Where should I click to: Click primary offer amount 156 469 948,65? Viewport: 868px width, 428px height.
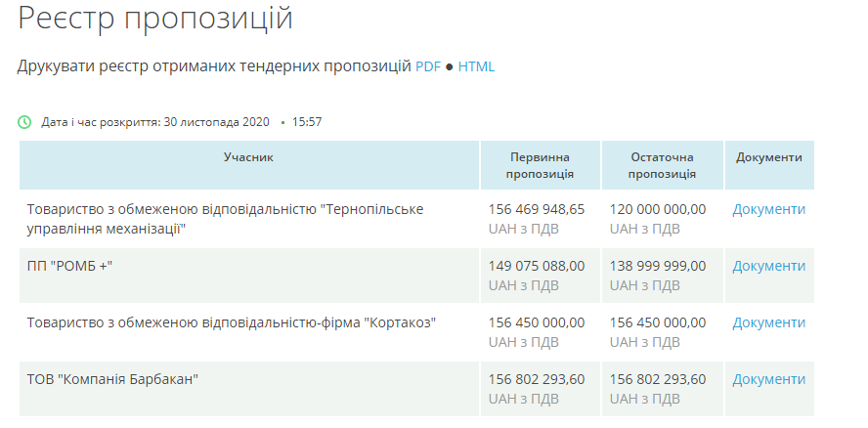pos(536,209)
